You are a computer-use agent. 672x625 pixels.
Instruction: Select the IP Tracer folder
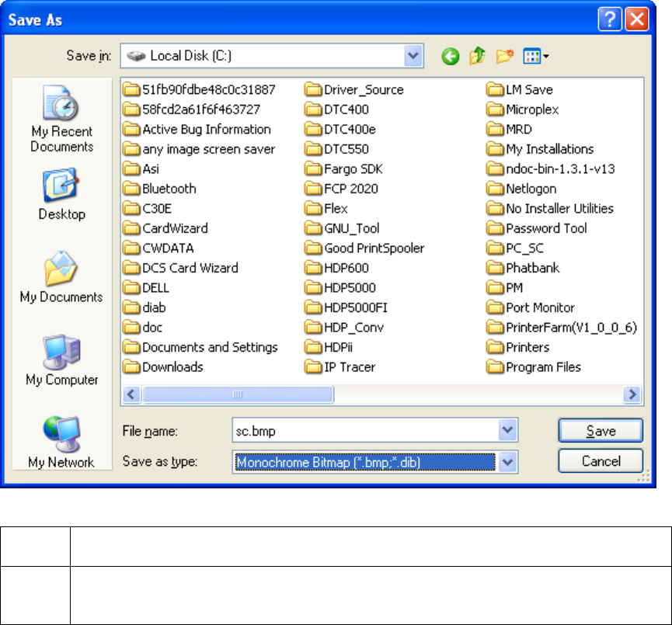point(339,367)
